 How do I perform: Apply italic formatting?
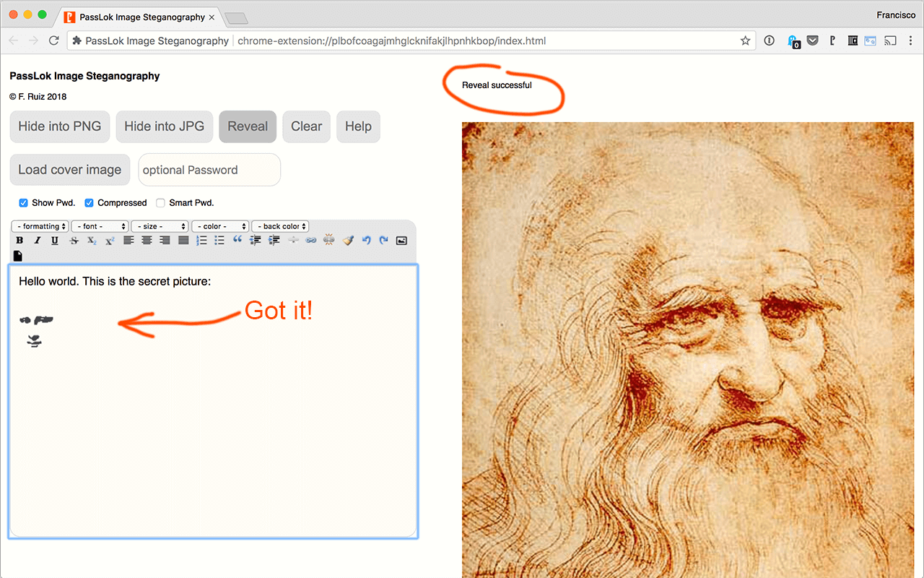click(x=38, y=241)
